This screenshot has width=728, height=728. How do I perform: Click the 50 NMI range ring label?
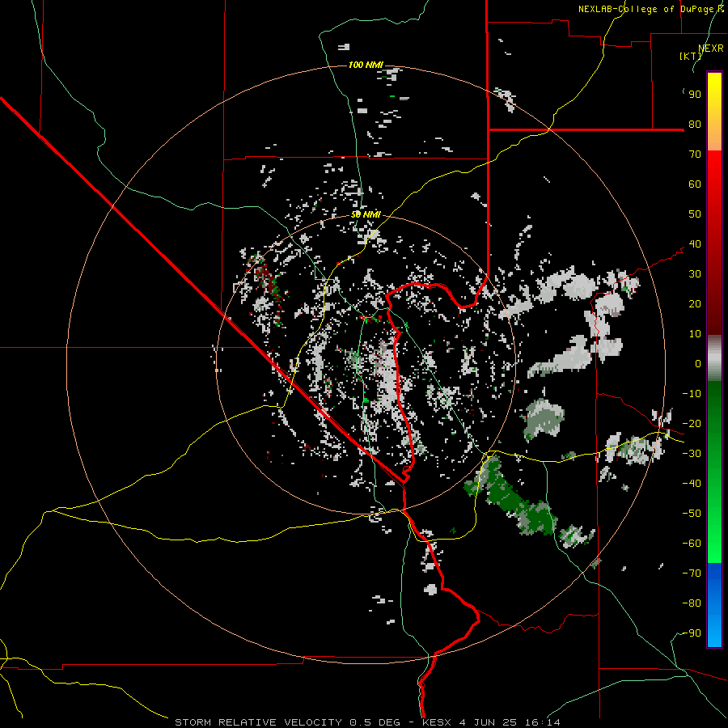pos(366,214)
